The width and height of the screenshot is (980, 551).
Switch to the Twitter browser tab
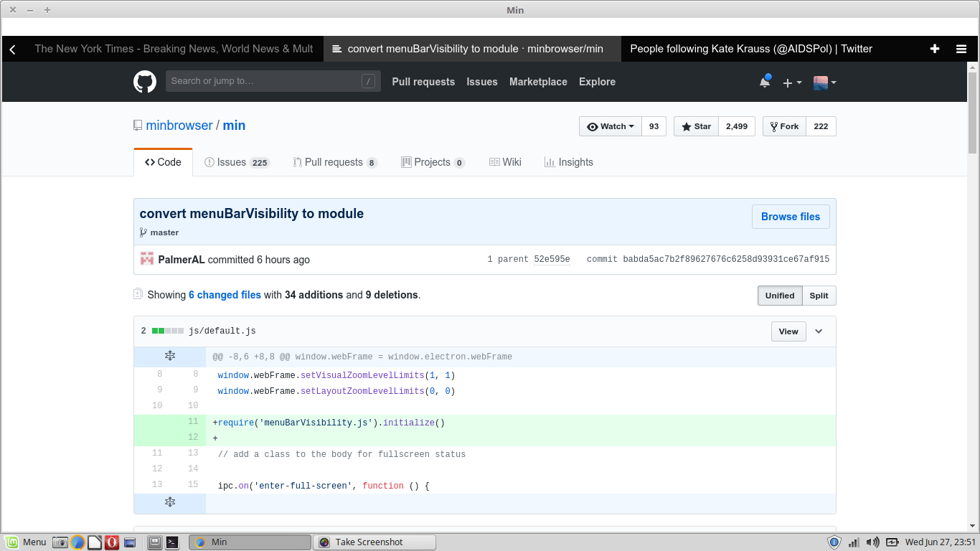750,48
